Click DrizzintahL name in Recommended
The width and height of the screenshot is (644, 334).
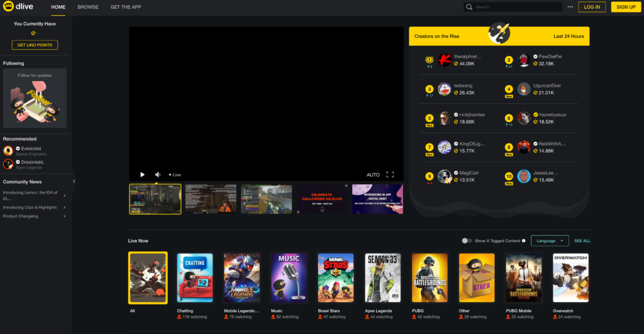[x=33, y=162]
